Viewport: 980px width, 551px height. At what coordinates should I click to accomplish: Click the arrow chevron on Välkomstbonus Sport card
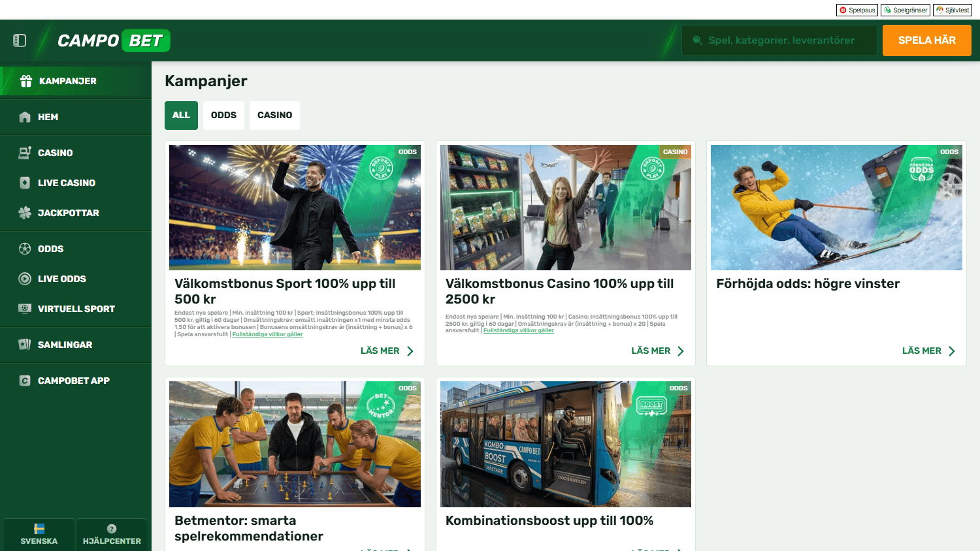(x=410, y=351)
